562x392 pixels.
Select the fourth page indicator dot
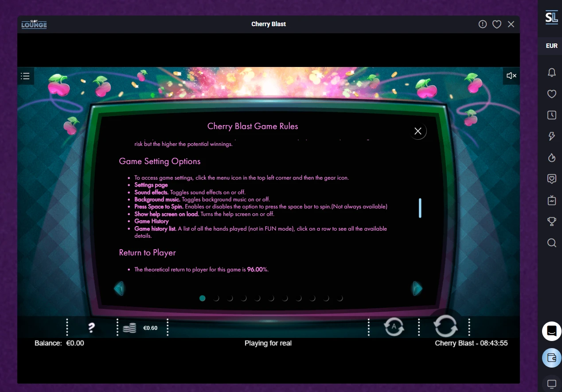point(244,298)
